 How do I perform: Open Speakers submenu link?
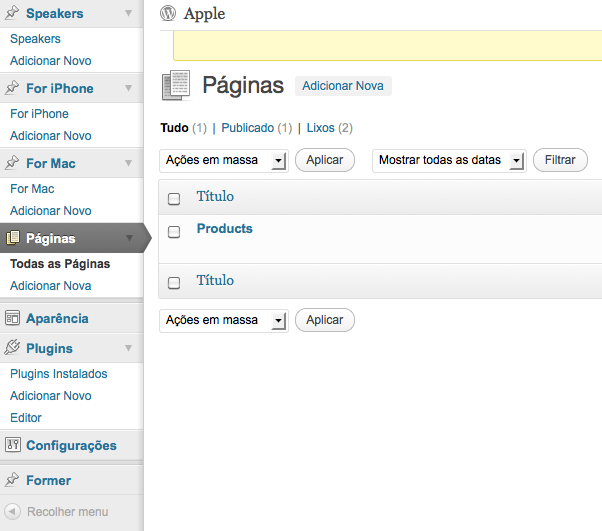point(35,39)
